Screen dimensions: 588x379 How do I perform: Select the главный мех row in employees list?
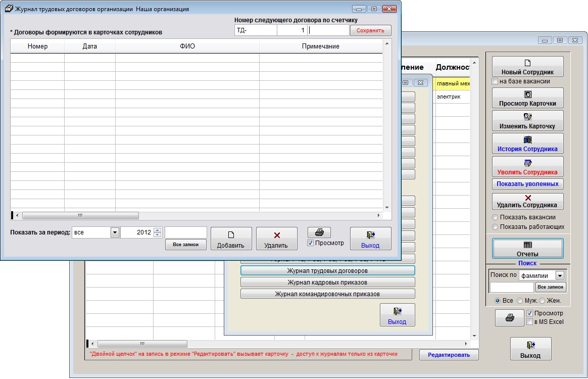(452, 84)
